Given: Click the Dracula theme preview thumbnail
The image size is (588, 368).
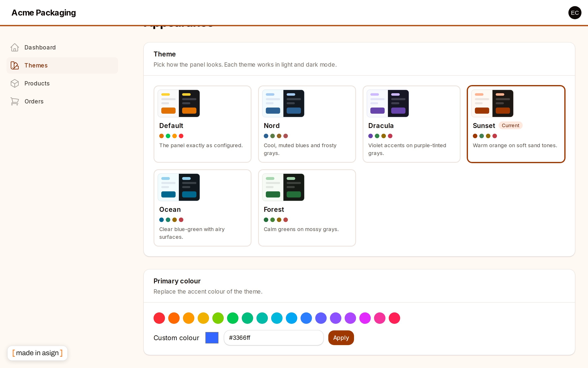Looking at the screenshot, I should click(388, 103).
